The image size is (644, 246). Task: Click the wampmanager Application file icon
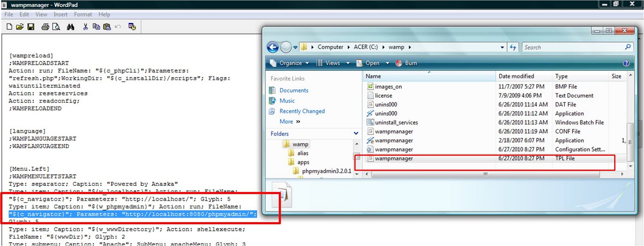click(x=370, y=140)
